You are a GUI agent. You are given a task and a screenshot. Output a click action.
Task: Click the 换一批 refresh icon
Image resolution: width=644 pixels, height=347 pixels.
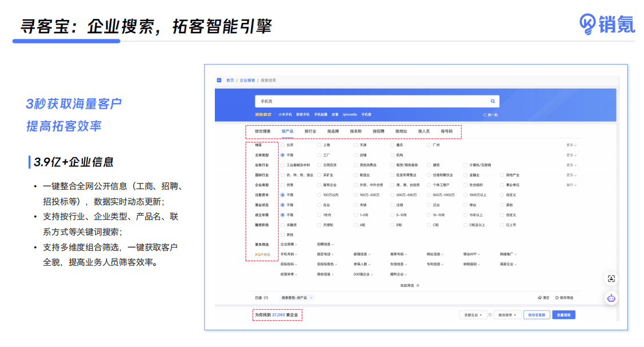pos(485,114)
